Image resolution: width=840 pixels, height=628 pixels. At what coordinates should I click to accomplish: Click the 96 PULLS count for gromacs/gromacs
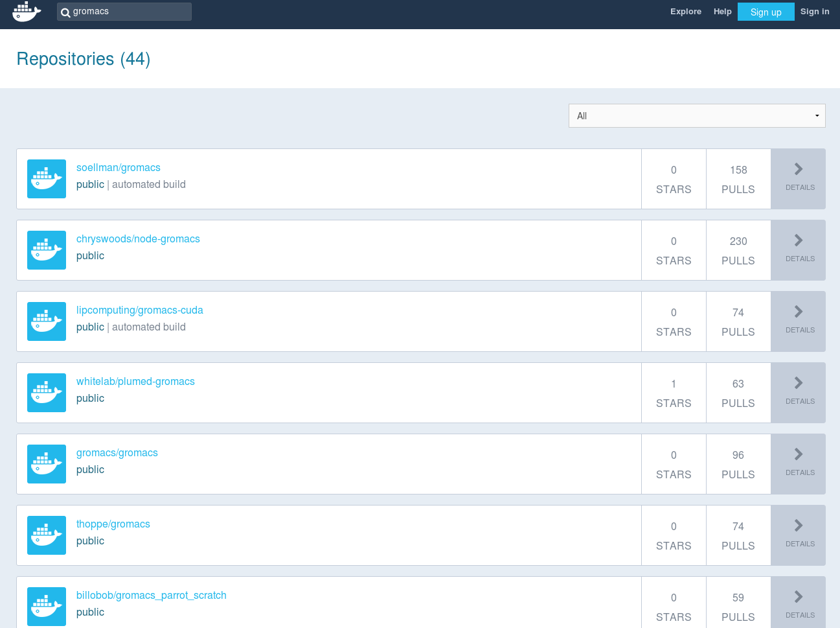(x=738, y=464)
